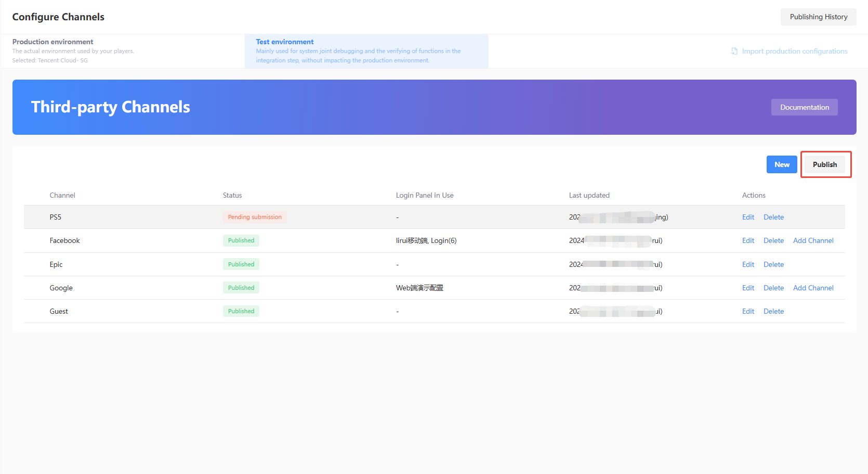Image resolution: width=868 pixels, height=474 pixels.
Task: Edit the Epic channel
Action: tap(748, 264)
